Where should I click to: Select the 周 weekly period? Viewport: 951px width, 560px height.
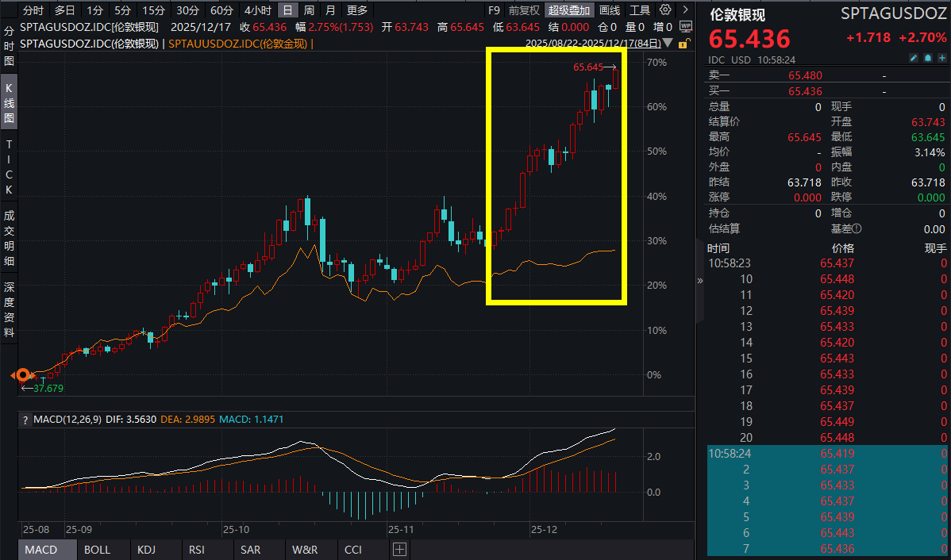pyautogui.click(x=309, y=10)
